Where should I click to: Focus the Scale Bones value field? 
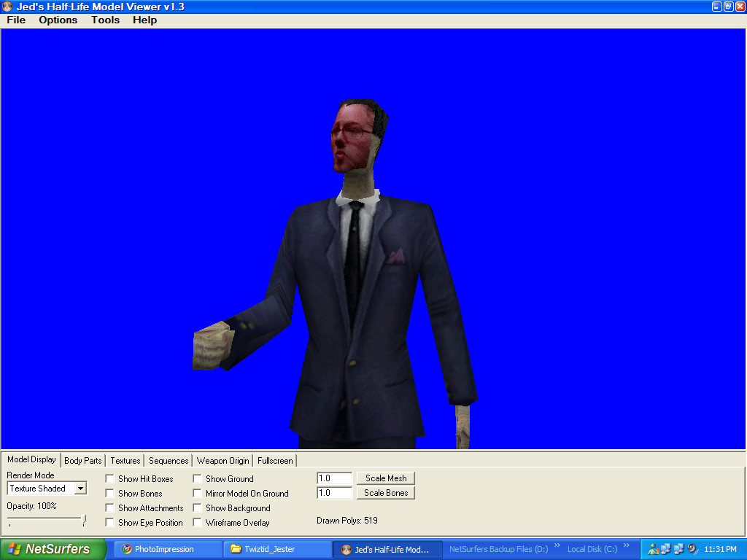coord(334,493)
